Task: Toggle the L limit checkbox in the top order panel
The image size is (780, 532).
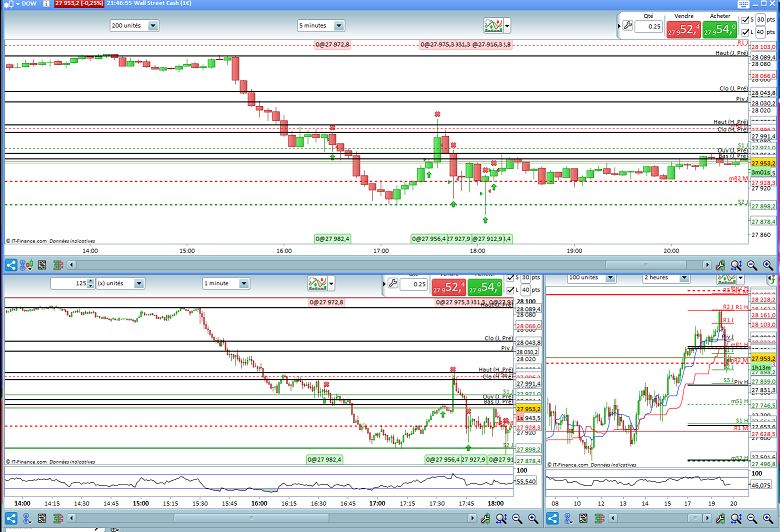Action: (x=745, y=32)
